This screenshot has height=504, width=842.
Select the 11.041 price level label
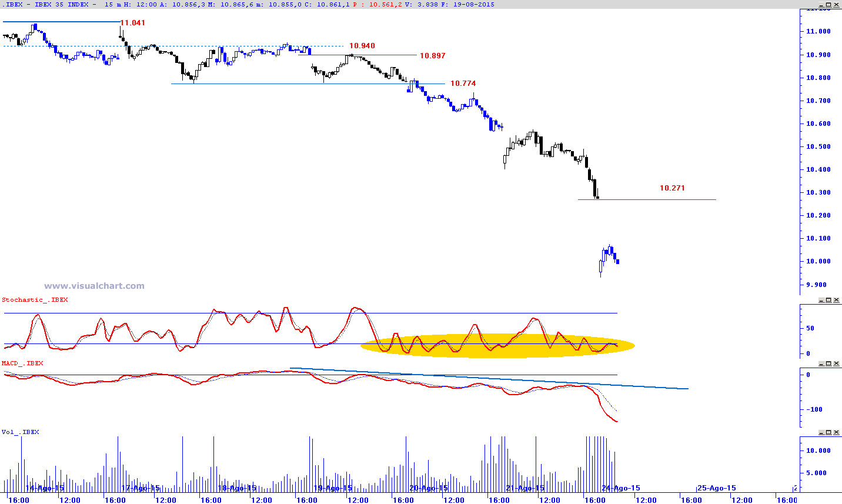click(x=132, y=23)
